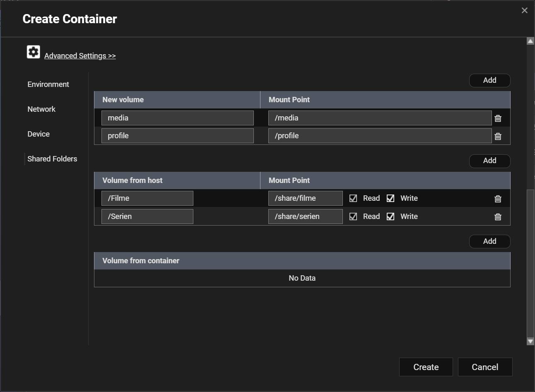
Task: Disable Write for /share/serien mount
Action: click(390, 216)
